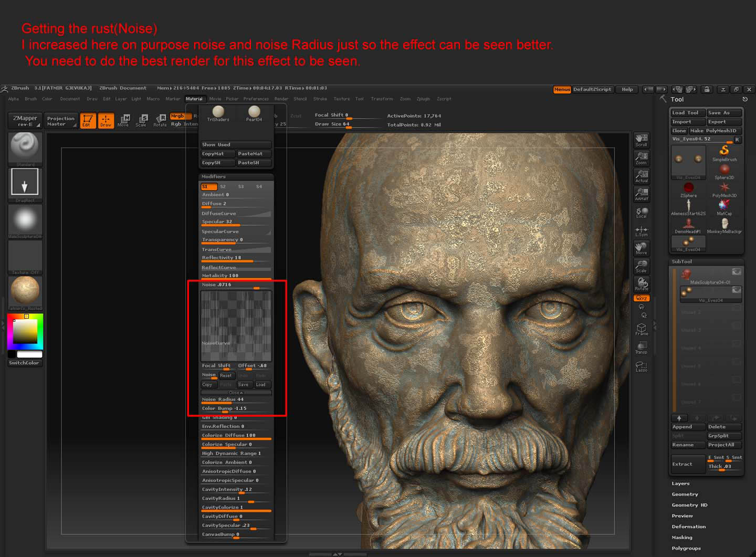Select the Sphere3D tool
Image resolution: width=756 pixels, height=557 pixels.
click(724, 171)
